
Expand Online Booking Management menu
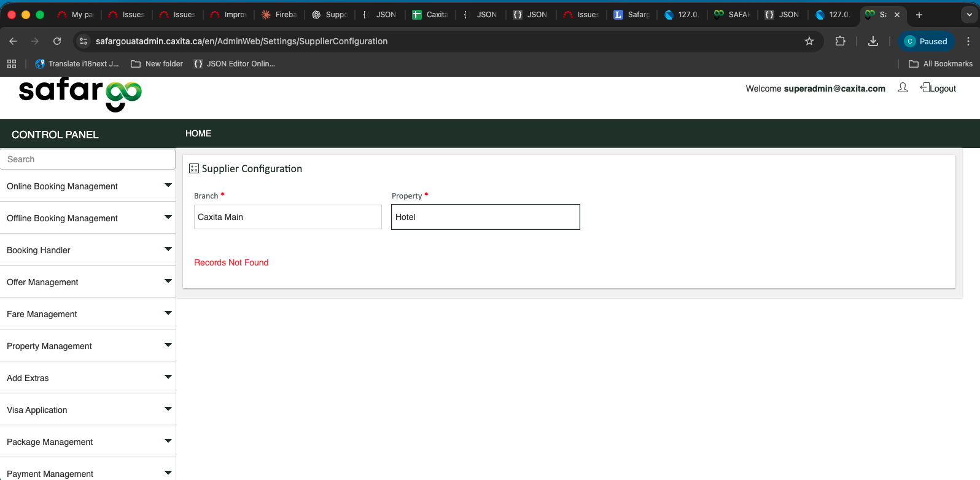pos(88,186)
